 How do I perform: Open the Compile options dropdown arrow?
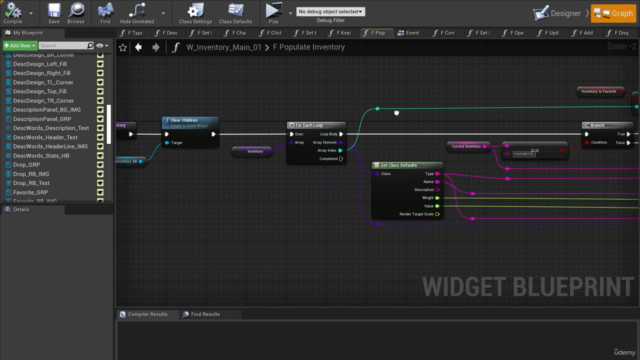click(x=31, y=13)
